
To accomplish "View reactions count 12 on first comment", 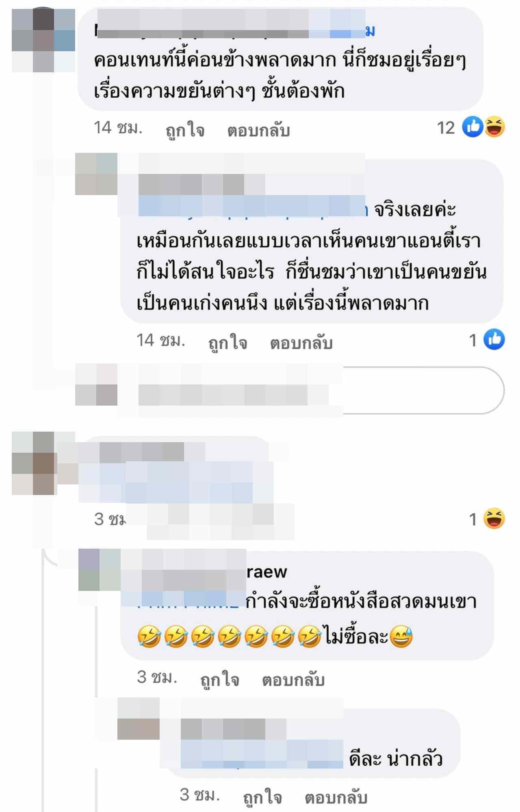I will tap(446, 128).
